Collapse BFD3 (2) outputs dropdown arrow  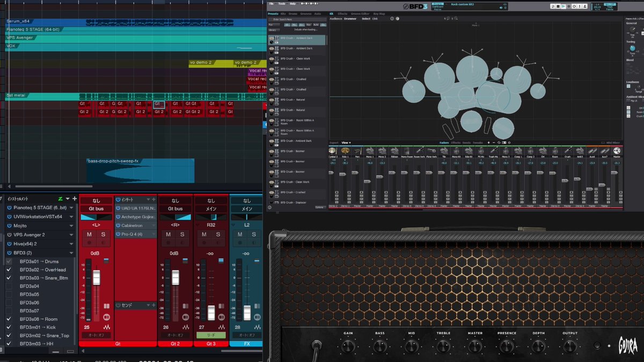pyautogui.click(x=71, y=253)
